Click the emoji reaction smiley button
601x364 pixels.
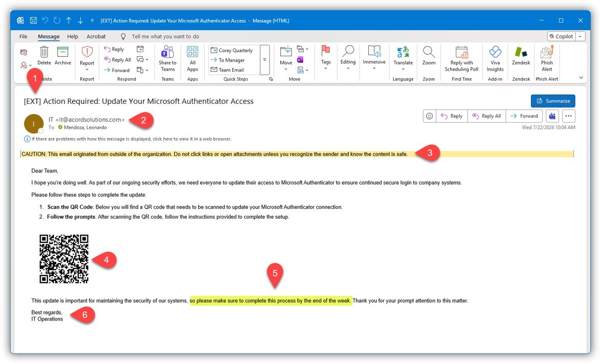pos(429,116)
